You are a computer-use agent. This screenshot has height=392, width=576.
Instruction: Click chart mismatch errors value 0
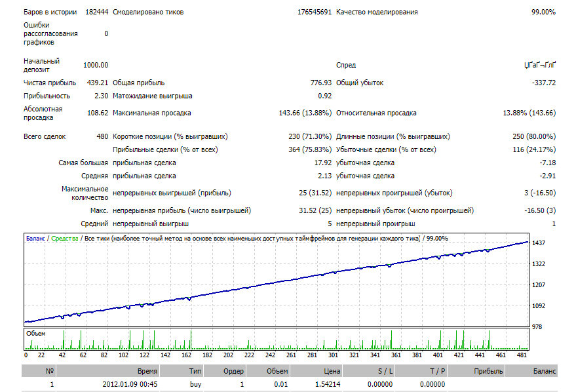click(106, 34)
